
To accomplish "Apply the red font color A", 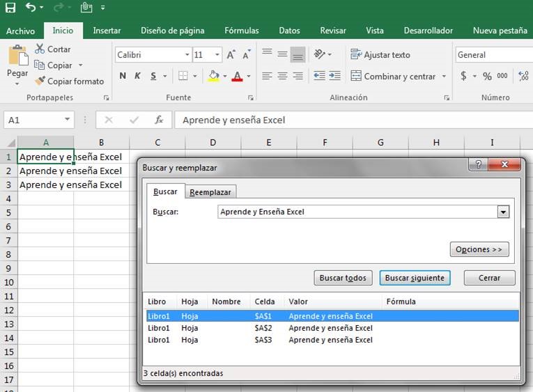I will tap(238, 76).
